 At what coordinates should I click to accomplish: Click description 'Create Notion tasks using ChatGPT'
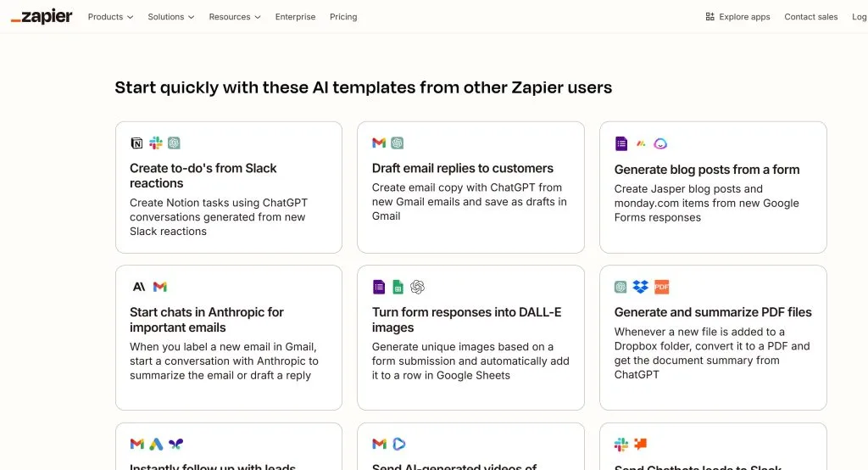[219, 216]
